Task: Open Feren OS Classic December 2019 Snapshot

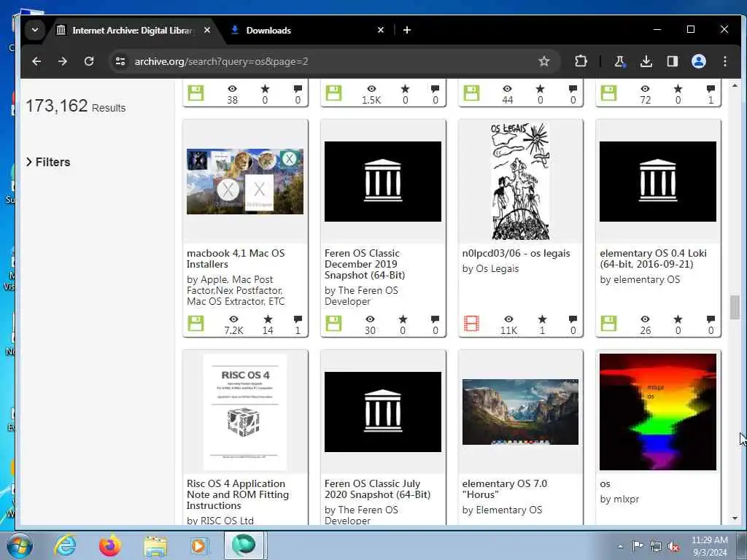Action: pos(365,264)
